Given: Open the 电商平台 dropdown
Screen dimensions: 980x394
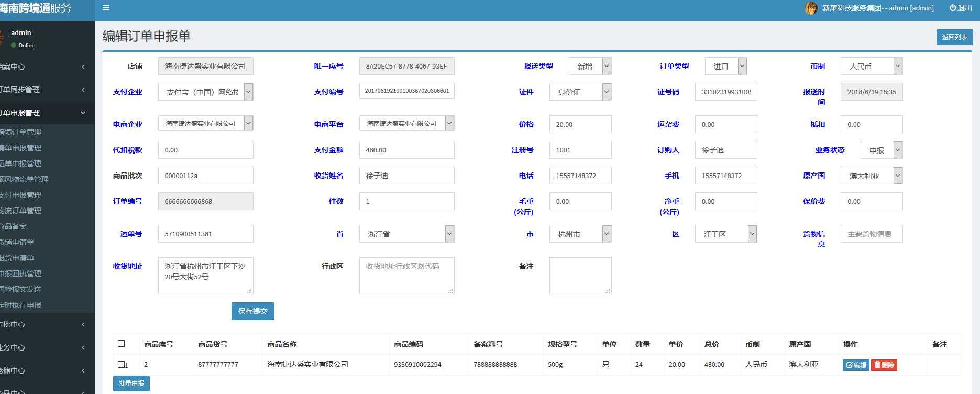Looking at the screenshot, I should 407,123.
